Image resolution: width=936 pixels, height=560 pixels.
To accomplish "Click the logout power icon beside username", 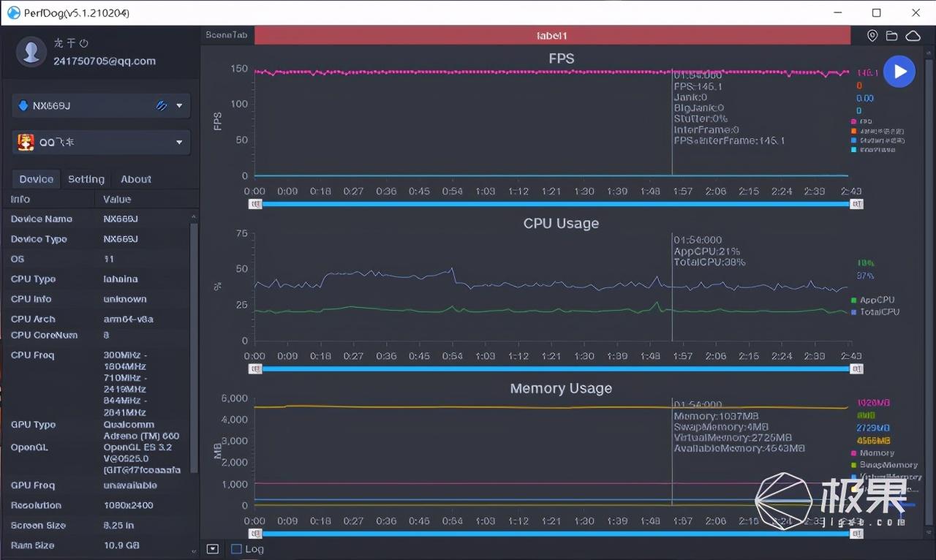I will tap(84, 43).
